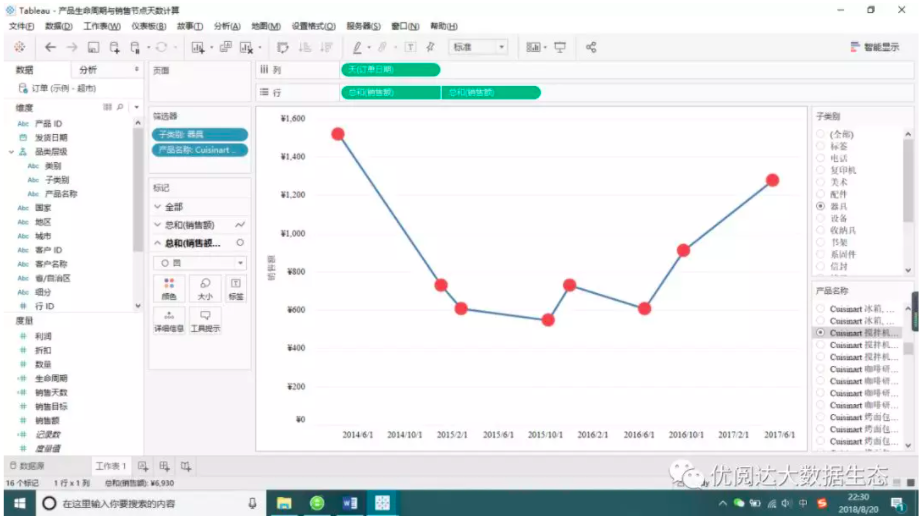Screen dimensions: 920x516
Task: Open the Size marks card button
Action: coord(205,289)
